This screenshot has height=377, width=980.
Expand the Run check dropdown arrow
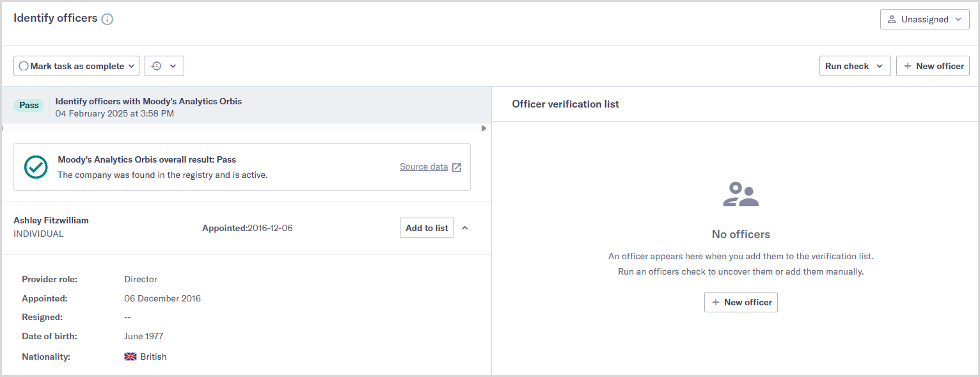click(880, 65)
